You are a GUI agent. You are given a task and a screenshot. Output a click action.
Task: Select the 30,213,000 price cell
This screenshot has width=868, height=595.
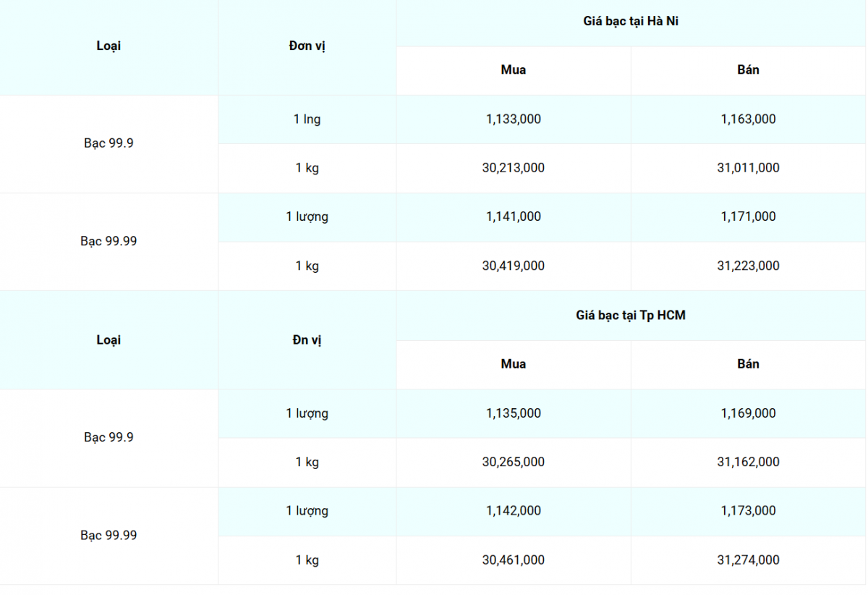(513, 168)
